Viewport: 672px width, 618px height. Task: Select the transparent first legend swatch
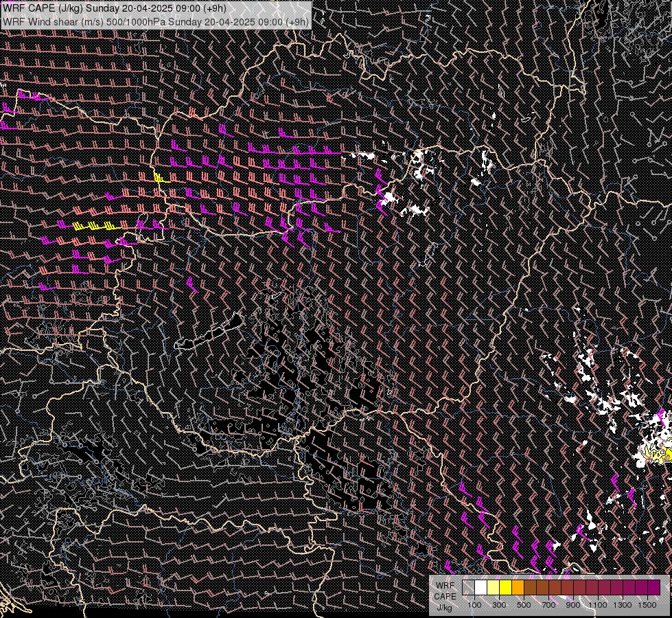[468, 587]
